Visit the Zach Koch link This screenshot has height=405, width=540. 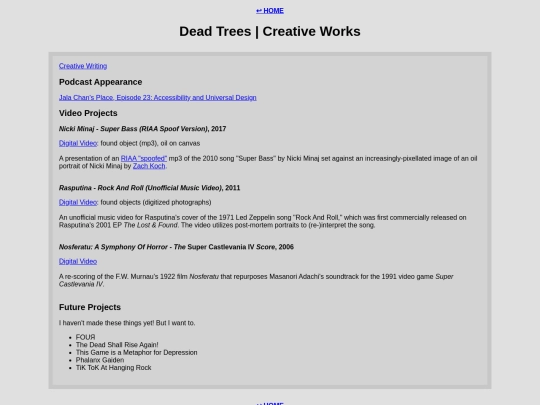click(149, 166)
